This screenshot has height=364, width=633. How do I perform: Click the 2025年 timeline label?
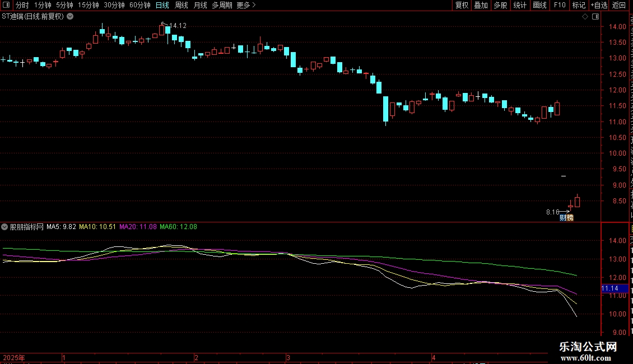tap(14, 357)
